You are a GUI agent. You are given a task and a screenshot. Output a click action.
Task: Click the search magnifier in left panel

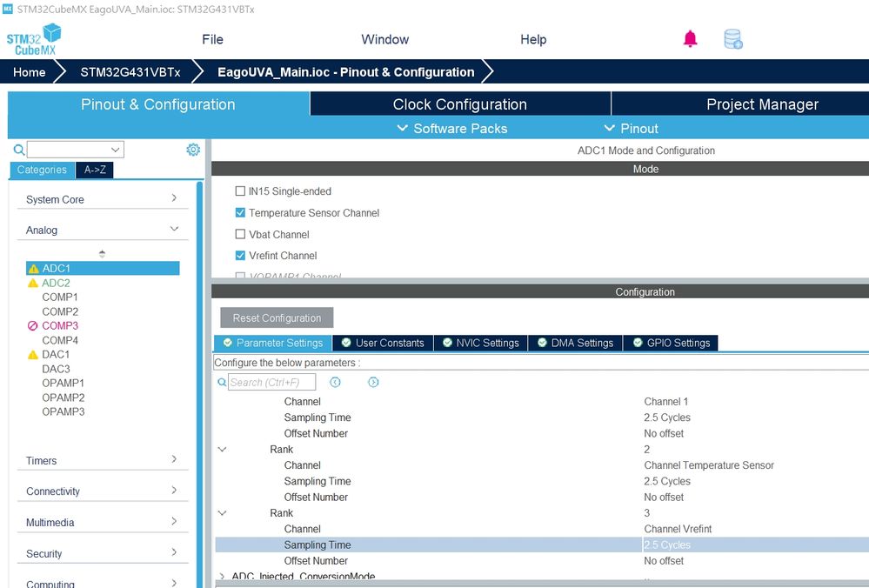(19, 150)
